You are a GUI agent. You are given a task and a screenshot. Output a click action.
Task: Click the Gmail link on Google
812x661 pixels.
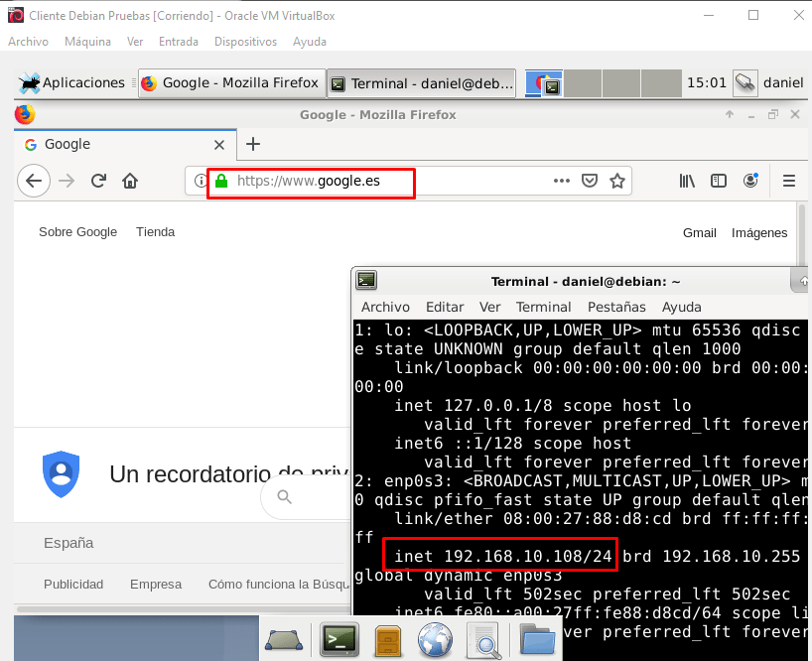[699, 232]
